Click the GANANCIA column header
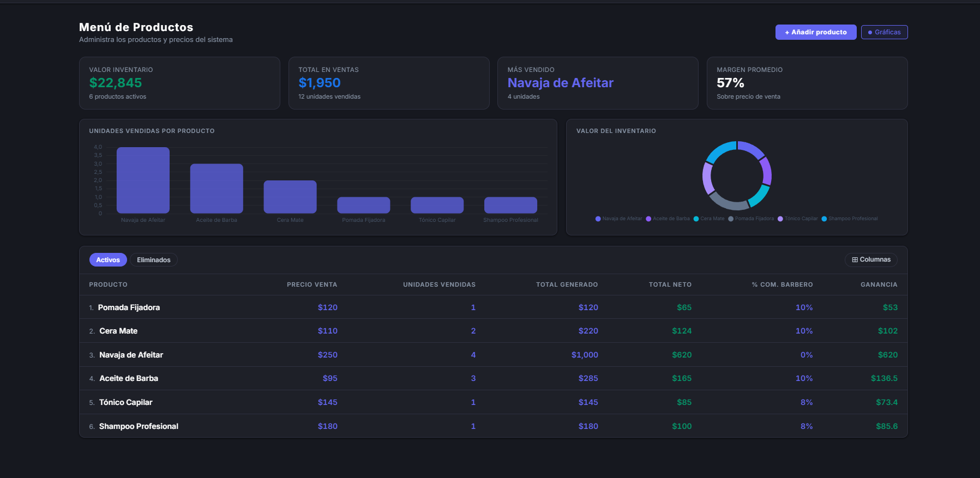This screenshot has width=980, height=478. pos(879,285)
